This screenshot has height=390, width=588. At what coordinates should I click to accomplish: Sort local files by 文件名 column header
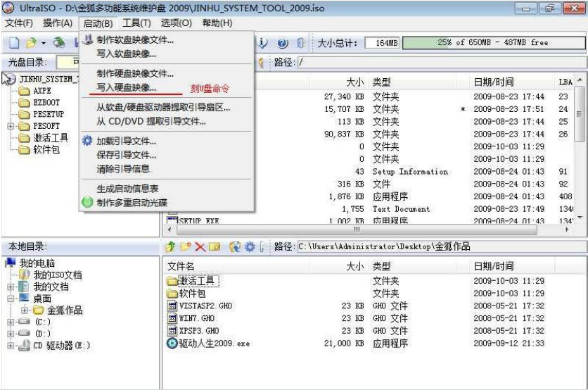pyautogui.click(x=237, y=266)
